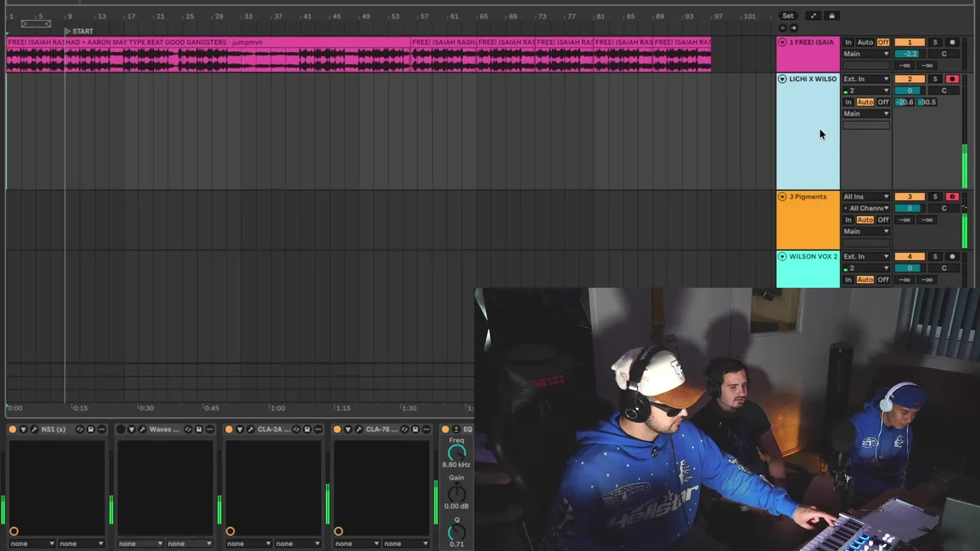The height and width of the screenshot is (551, 980).
Task: Fold the LICHI X WILSO track
Action: click(x=782, y=79)
